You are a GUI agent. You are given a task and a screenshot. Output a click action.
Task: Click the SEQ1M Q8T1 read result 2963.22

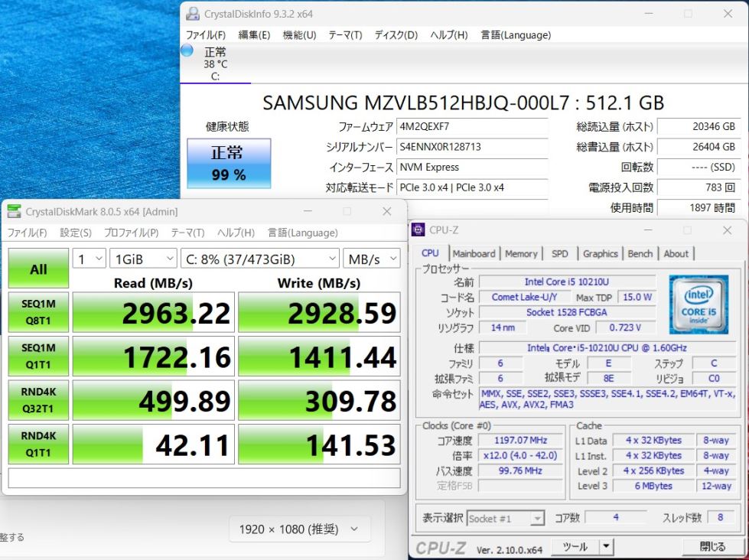tap(153, 312)
